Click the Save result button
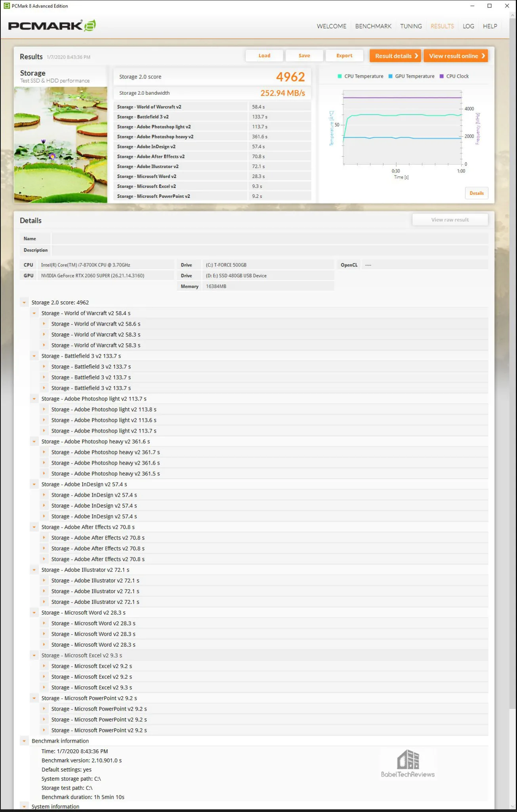The height and width of the screenshot is (812, 517). click(x=304, y=56)
